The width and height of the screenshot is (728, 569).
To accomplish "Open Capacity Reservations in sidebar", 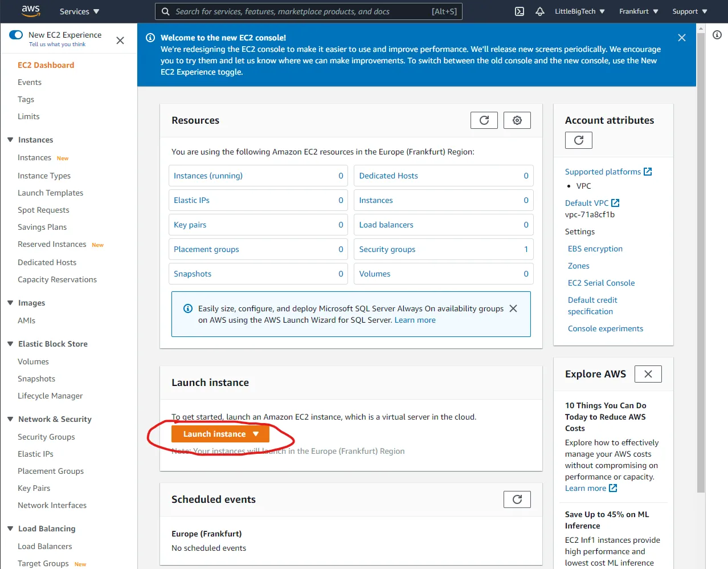I will pyautogui.click(x=58, y=279).
